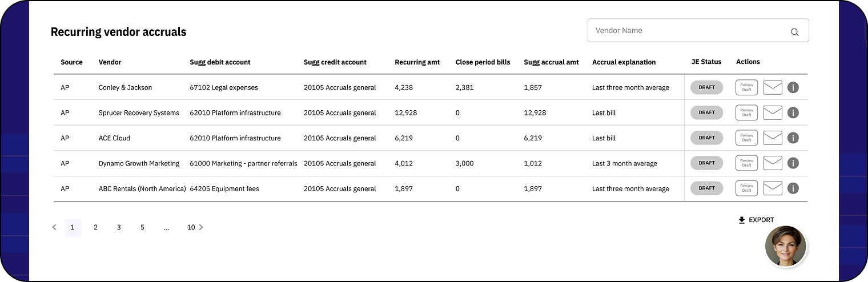The height and width of the screenshot is (282, 868).
Task: Click the Vendor Name search field
Action: click(685, 31)
